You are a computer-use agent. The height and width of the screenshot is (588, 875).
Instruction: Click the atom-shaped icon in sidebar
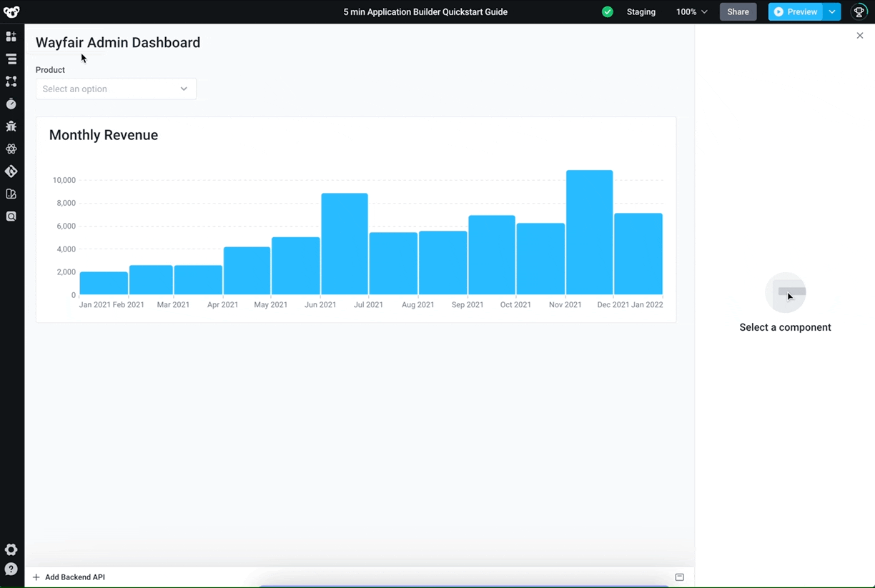(11, 149)
